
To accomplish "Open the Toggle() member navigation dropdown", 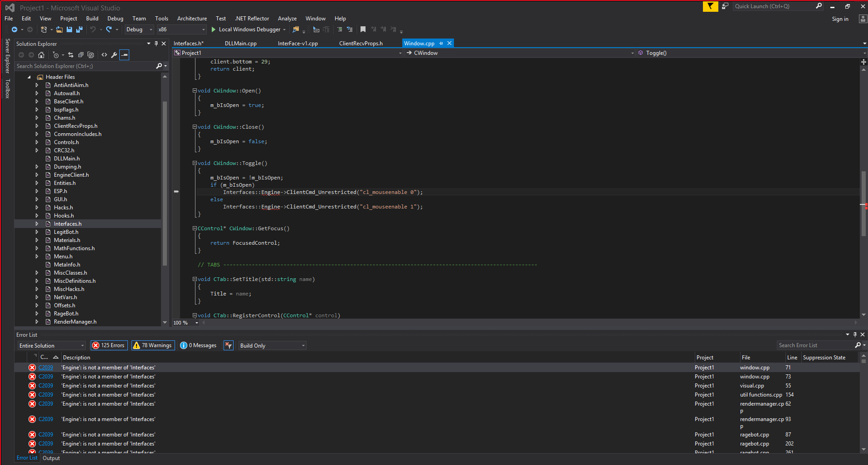I will pyautogui.click(x=752, y=53).
